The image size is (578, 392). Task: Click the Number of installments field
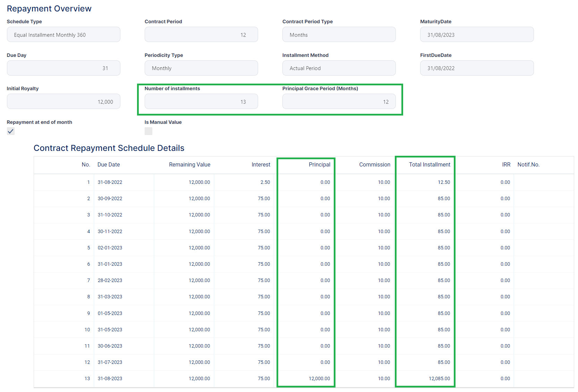pyautogui.click(x=201, y=102)
